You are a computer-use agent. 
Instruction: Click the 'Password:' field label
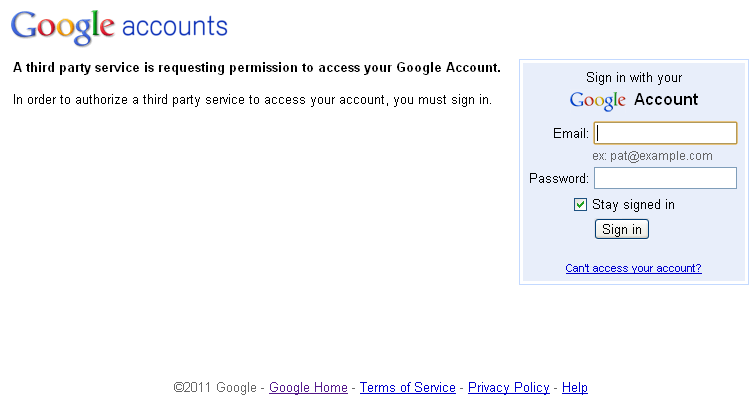pos(559,178)
